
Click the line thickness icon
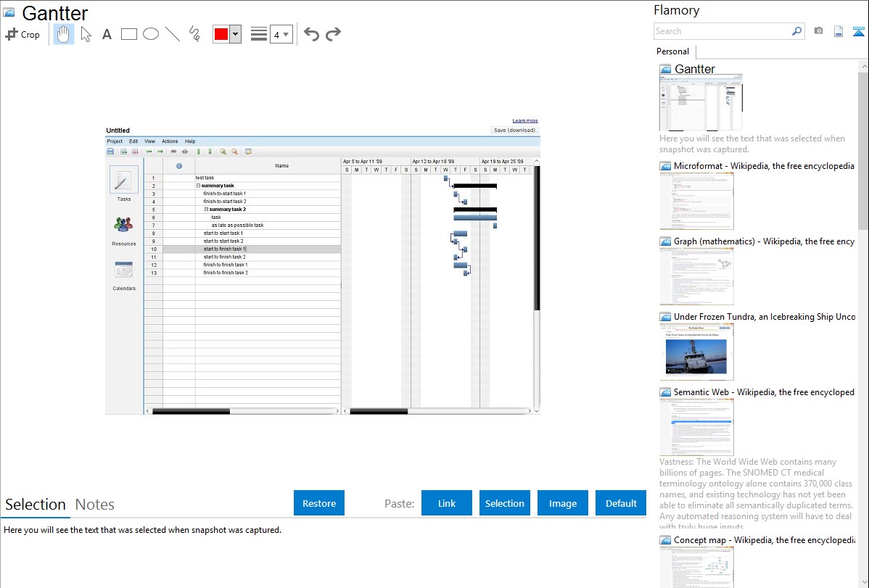pos(259,34)
